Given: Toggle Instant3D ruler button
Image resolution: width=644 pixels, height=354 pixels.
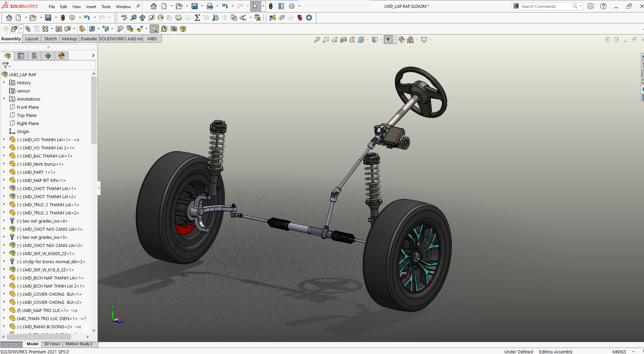Looking at the screenshot, I should click(154, 29).
